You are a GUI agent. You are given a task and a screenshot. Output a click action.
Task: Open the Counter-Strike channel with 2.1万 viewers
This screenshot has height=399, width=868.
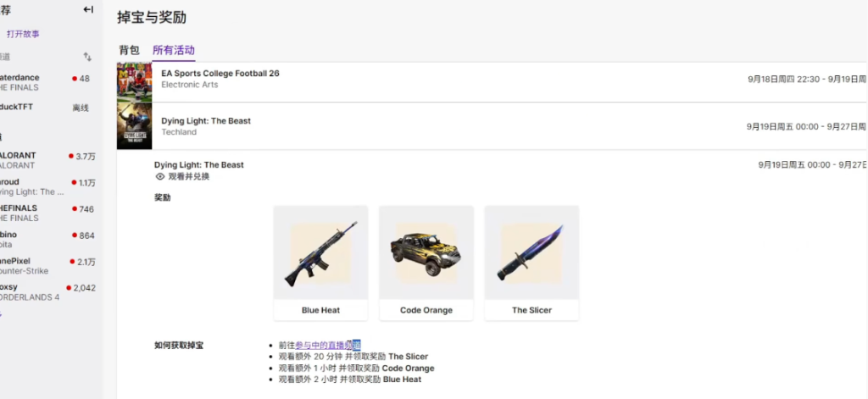(x=47, y=266)
